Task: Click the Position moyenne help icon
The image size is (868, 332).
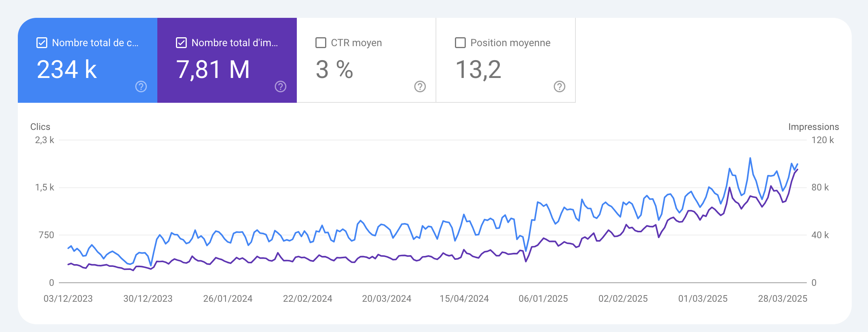Action: (560, 86)
